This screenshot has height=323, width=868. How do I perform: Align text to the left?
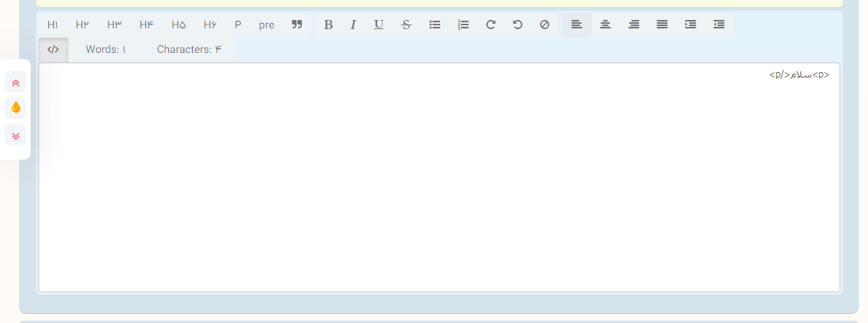click(577, 25)
